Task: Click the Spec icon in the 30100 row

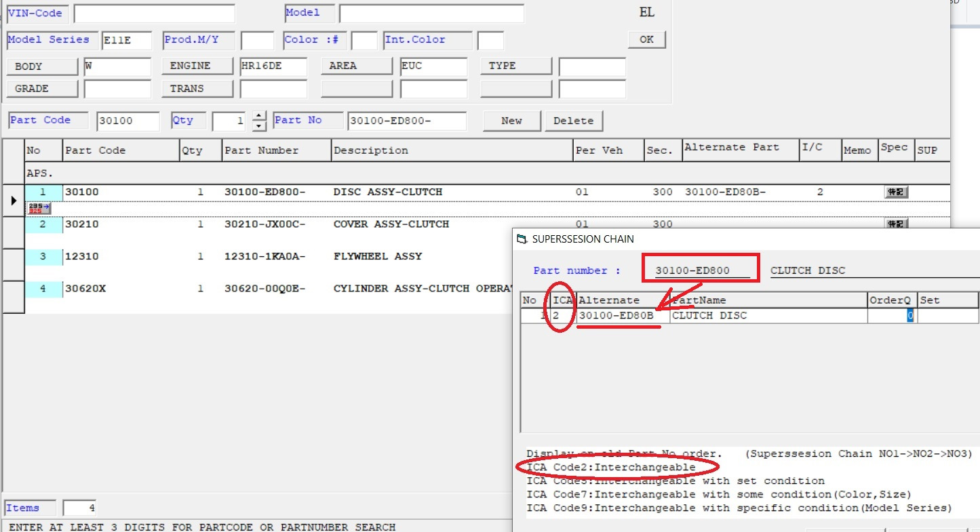Action: [x=896, y=192]
